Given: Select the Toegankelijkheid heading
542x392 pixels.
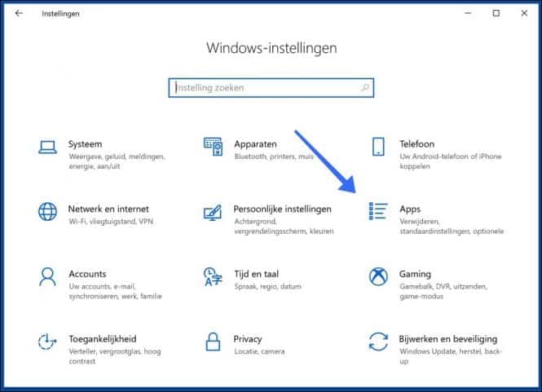Looking at the screenshot, I should 103,339.
